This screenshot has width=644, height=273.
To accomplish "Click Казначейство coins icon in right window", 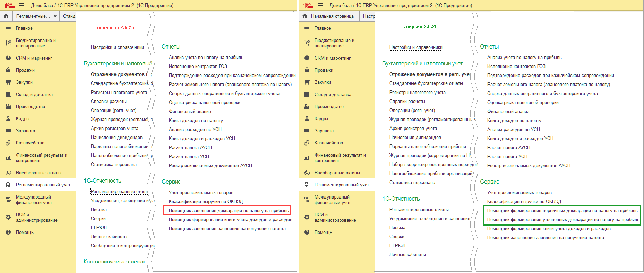I will coord(307,143).
